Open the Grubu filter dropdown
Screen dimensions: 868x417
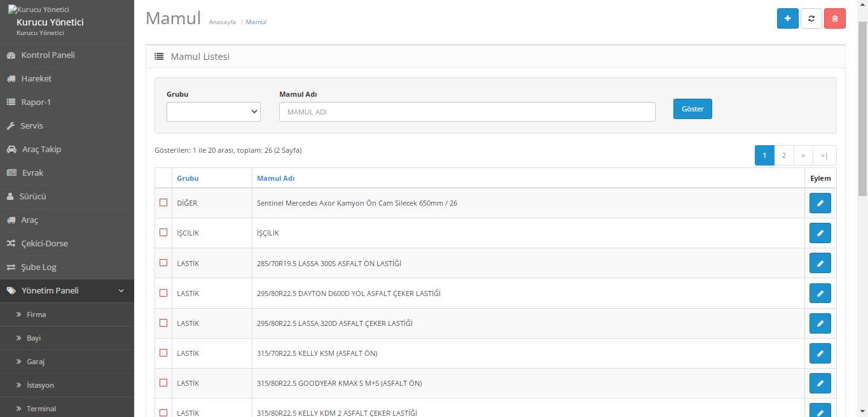[214, 111]
